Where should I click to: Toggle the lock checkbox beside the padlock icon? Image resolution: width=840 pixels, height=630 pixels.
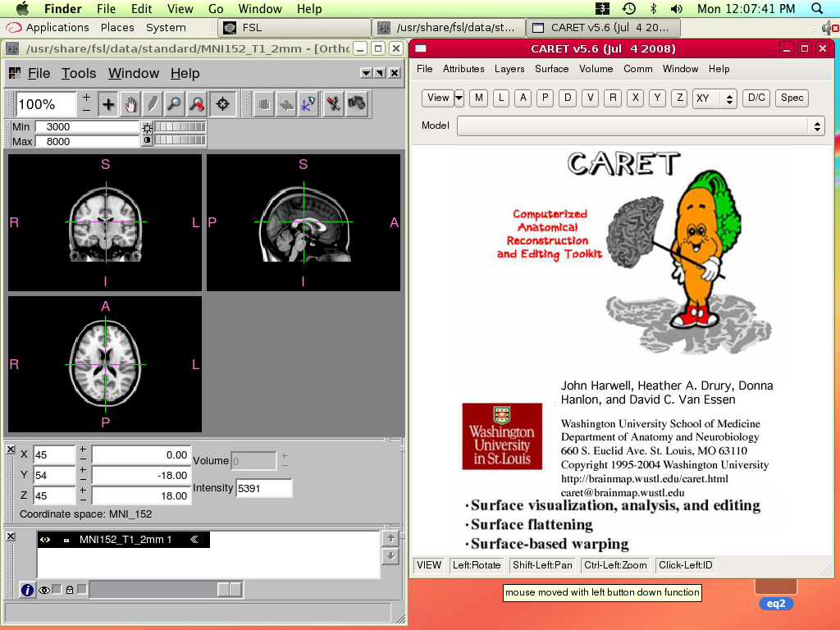(82, 589)
